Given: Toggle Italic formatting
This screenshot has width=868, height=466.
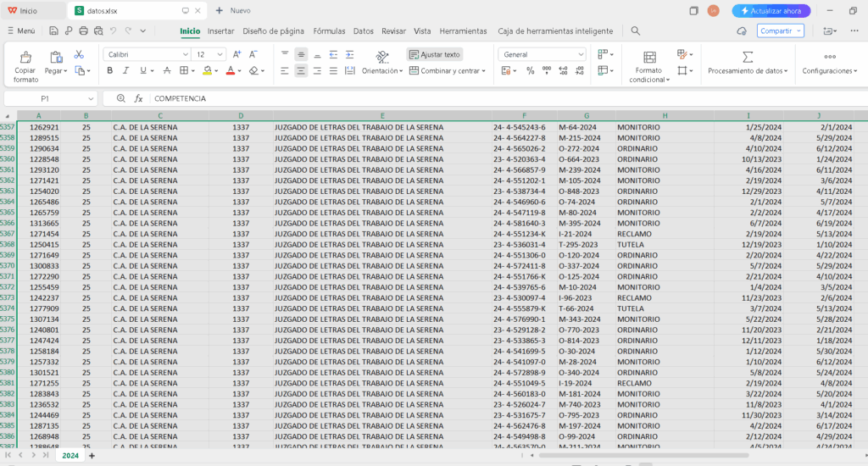Looking at the screenshot, I should tap(127, 71).
